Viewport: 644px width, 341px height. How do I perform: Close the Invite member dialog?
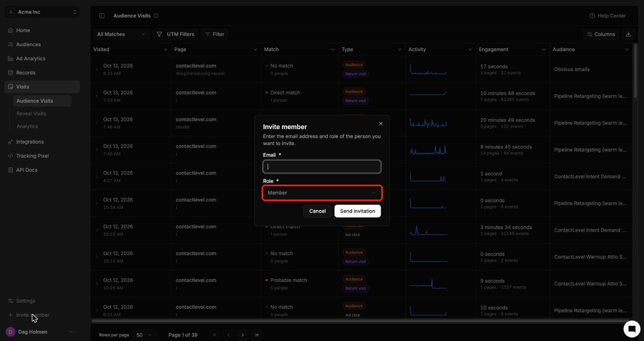point(381,124)
